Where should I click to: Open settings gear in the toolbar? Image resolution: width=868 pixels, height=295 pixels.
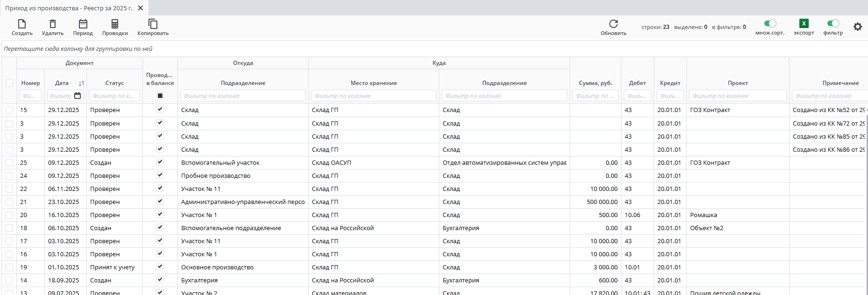pos(858,27)
